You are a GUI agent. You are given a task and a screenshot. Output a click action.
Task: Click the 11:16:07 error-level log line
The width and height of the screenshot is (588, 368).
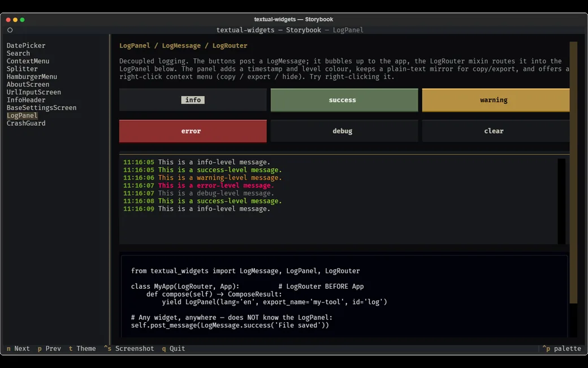tap(198, 186)
